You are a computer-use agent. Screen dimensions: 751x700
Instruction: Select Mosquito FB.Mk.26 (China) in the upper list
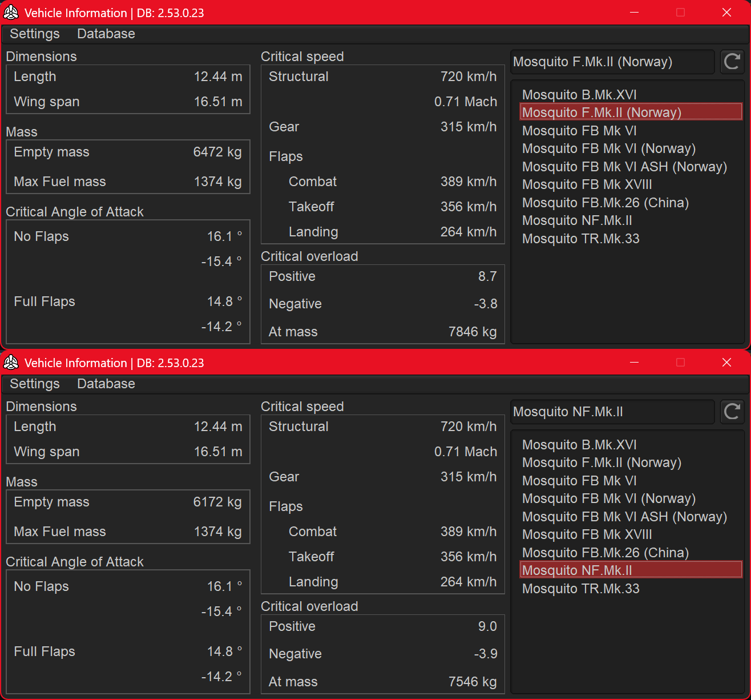click(x=631, y=203)
